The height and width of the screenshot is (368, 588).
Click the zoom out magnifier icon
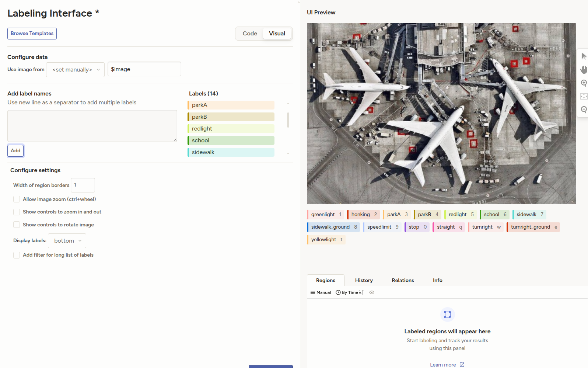[x=584, y=110]
